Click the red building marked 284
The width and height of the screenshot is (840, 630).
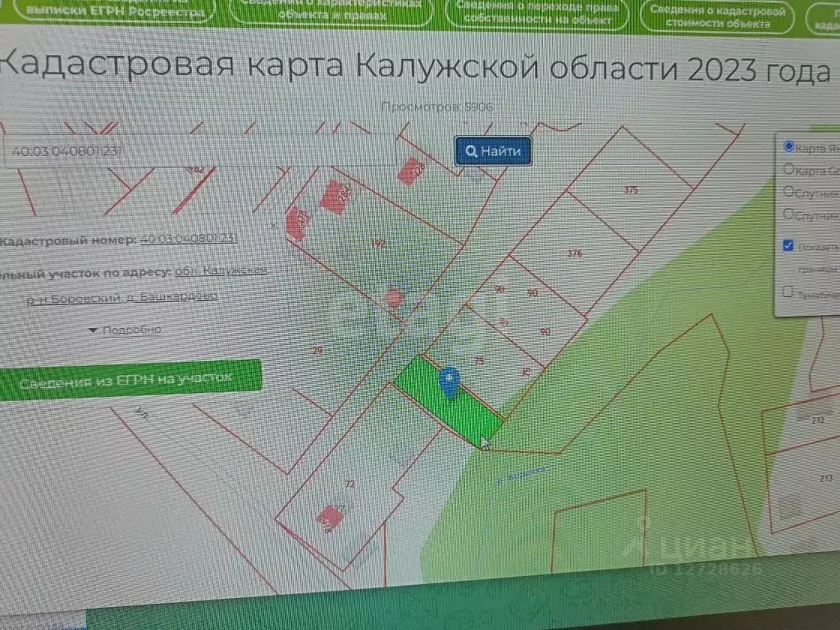tap(335, 197)
